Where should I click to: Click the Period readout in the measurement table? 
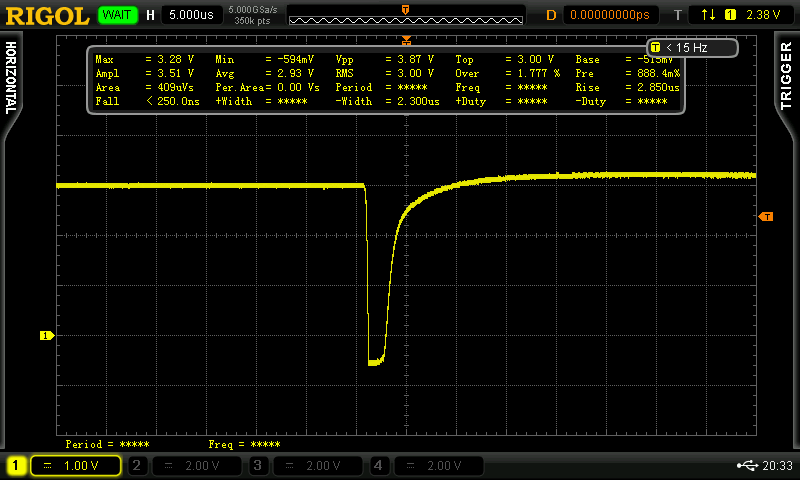tap(381, 87)
